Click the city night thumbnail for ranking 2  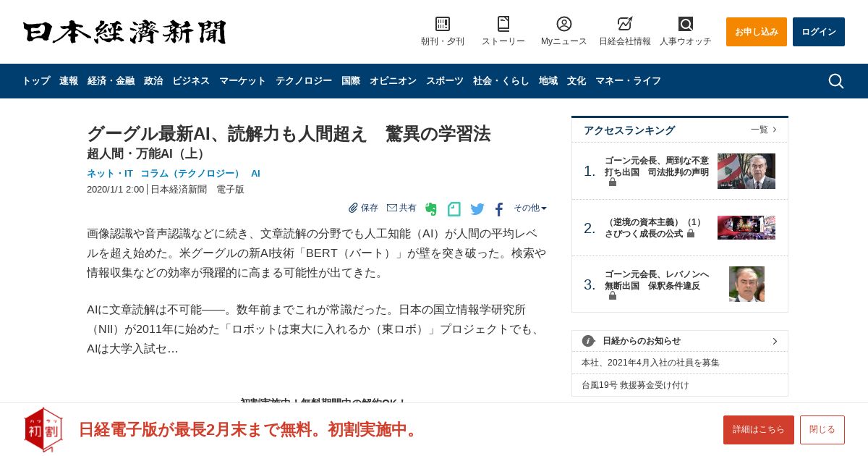click(x=746, y=227)
